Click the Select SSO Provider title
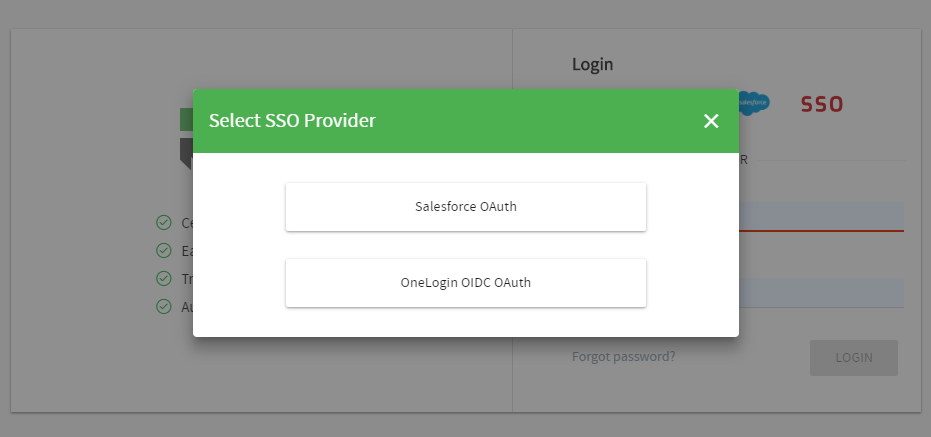The width and height of the screenshot is (931, 437). tap(292, 121)
